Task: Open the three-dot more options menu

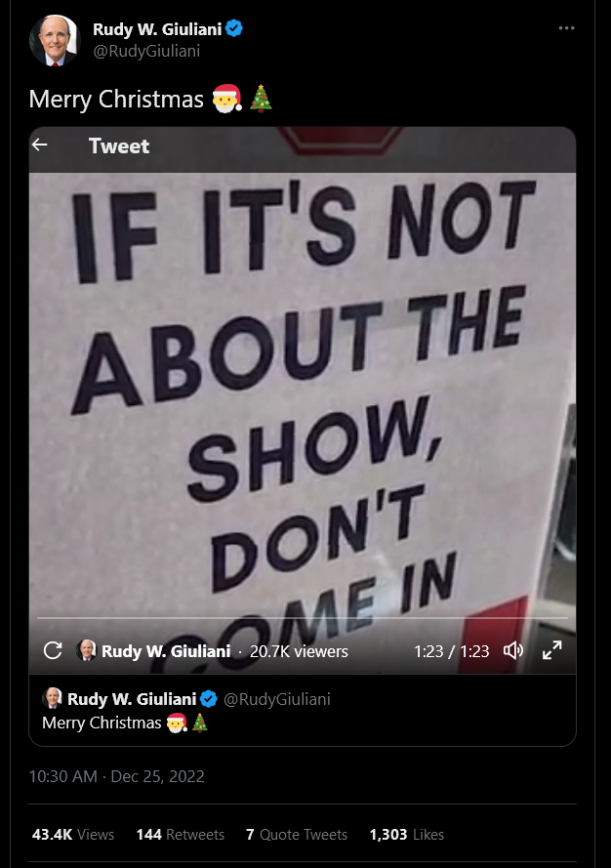Action: (x=566, y=27)
